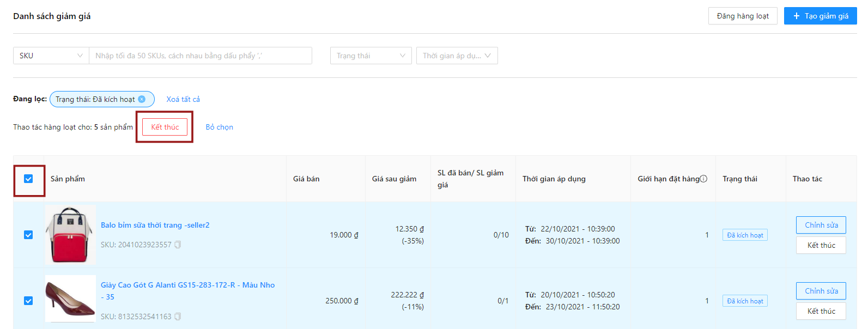
Task: Remove the 'Đã kích hoạt' filter tag
Action: pos(142,99)
